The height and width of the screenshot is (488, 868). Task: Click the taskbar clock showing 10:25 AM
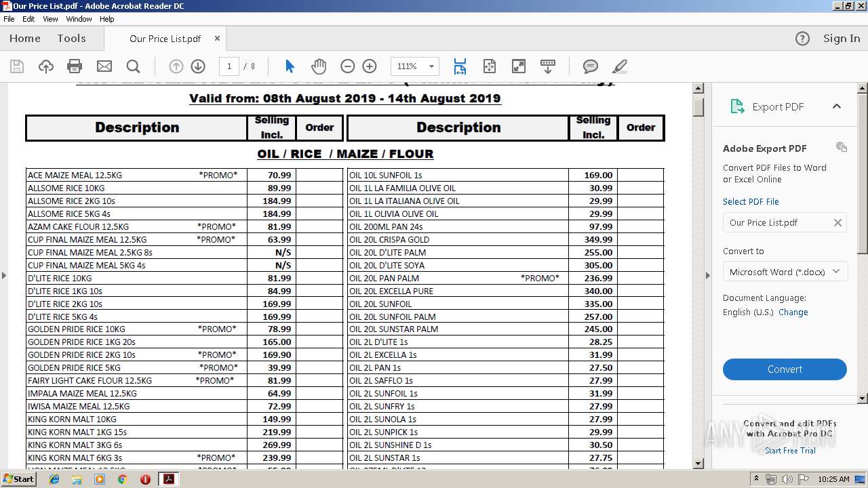click(833, 479)
